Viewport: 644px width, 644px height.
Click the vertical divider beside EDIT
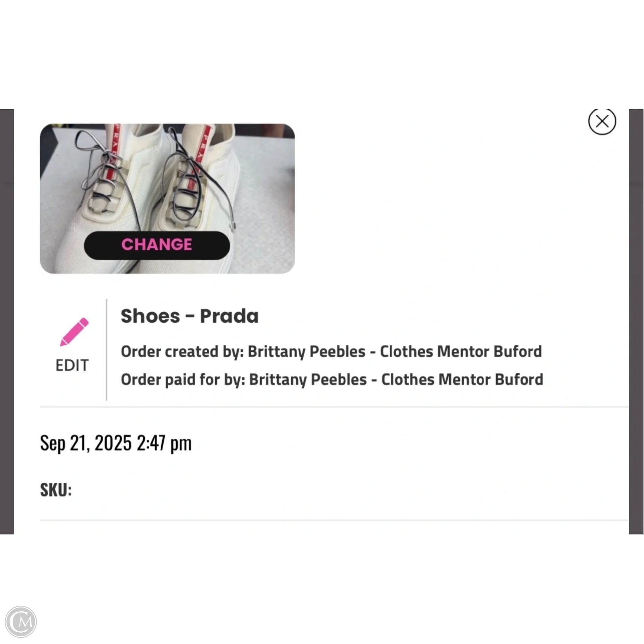(x=106, y=349)
